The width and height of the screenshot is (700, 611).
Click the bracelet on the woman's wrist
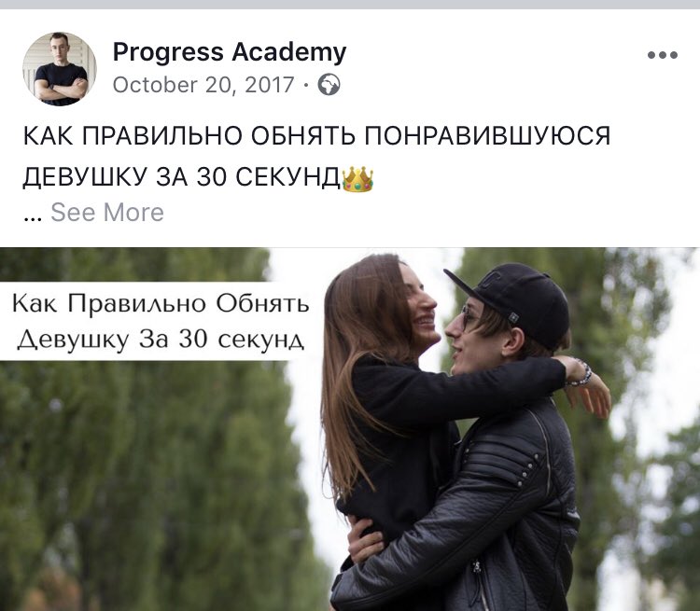coord(581,374)
